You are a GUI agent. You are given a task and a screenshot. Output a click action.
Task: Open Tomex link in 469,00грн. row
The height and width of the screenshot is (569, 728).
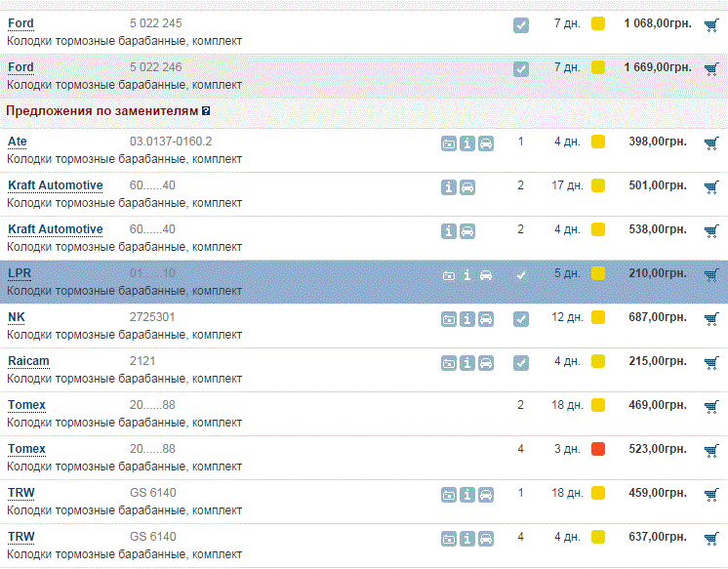(26, 405)
